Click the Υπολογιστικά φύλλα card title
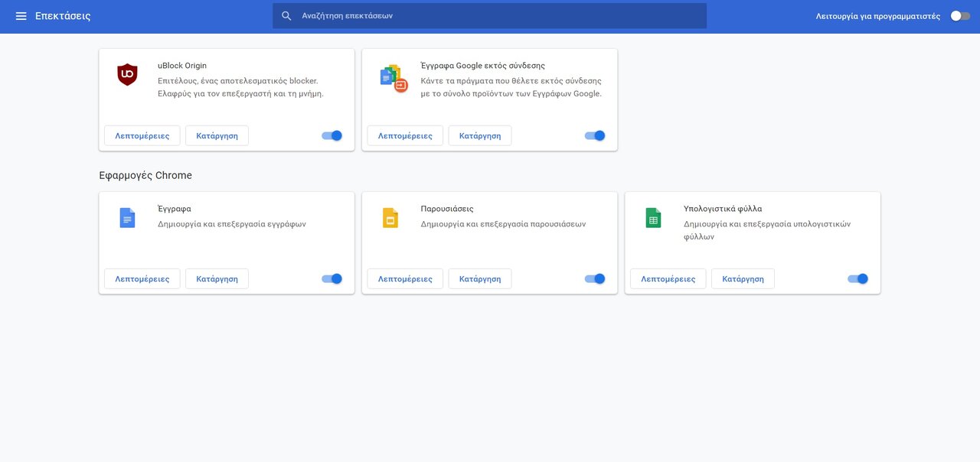The height and width of the screenshot is (462, 980). 723,209
